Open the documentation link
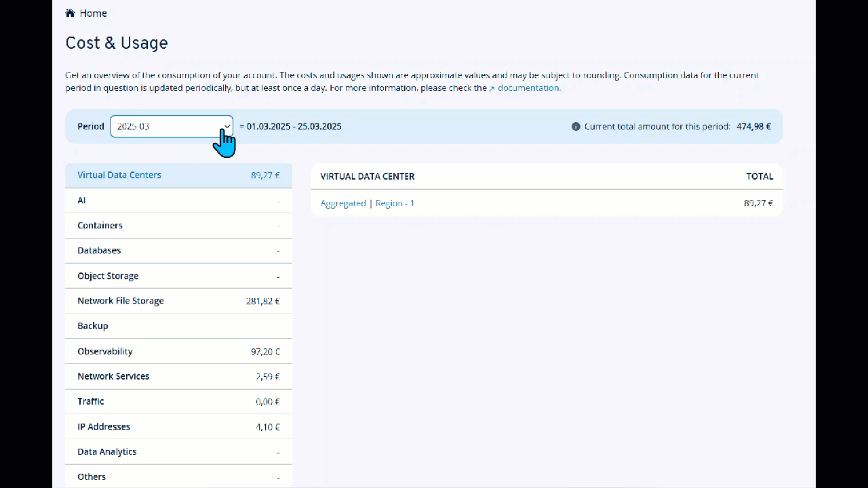The height and width of the screenshot is (488, 868). click(529, 87)
